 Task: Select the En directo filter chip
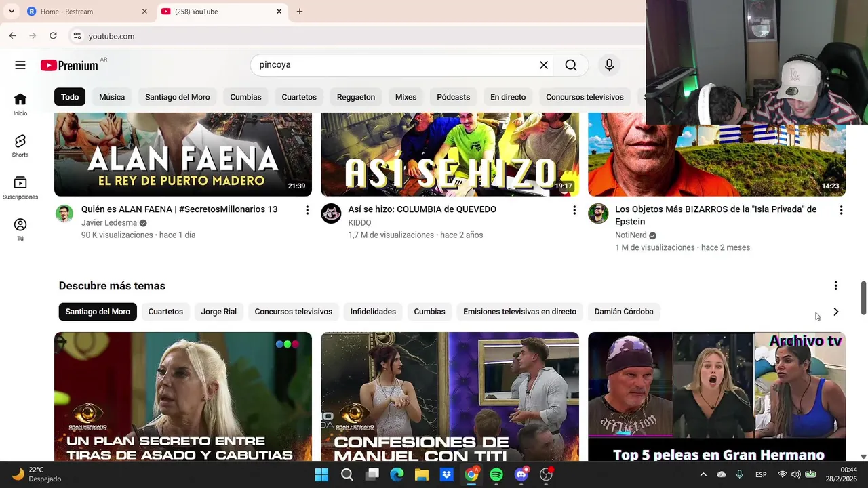508,97
